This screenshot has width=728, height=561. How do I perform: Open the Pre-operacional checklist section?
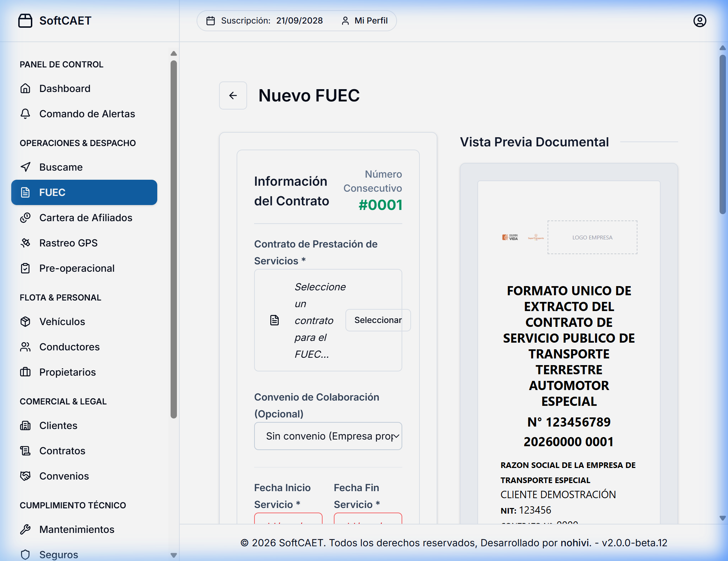tap(77, 268)
